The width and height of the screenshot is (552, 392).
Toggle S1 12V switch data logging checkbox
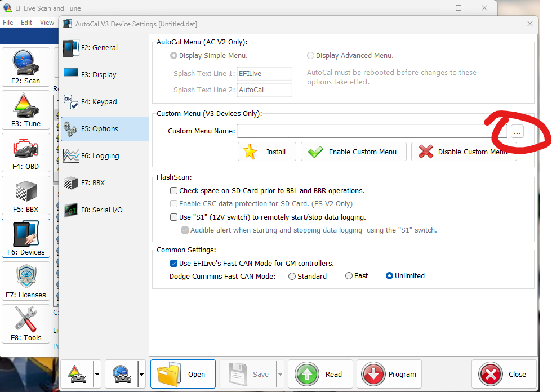[173, 217]
